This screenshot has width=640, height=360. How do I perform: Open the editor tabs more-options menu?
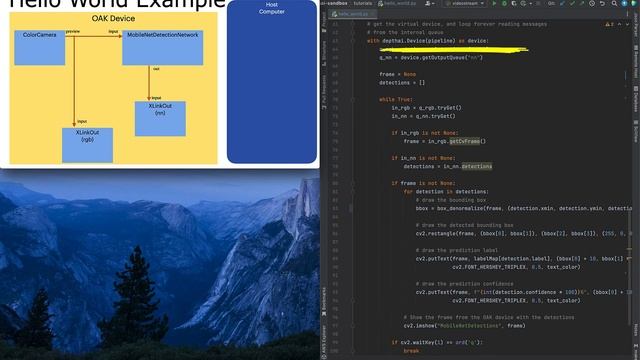pos(627,14)
